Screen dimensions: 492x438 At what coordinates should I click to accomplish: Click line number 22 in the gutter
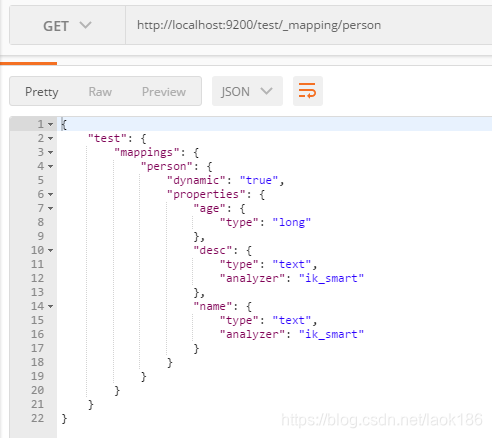[x=37, y=418]
